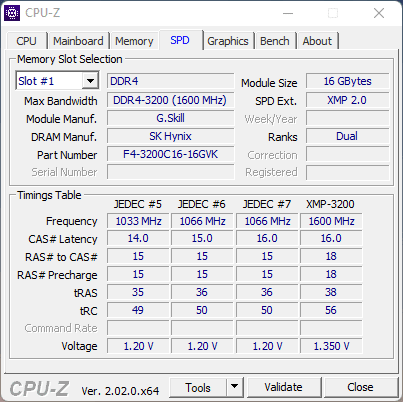Select the SPD tab
The height and width of the screenshot is (402, 403).
[x=180, y=40]
